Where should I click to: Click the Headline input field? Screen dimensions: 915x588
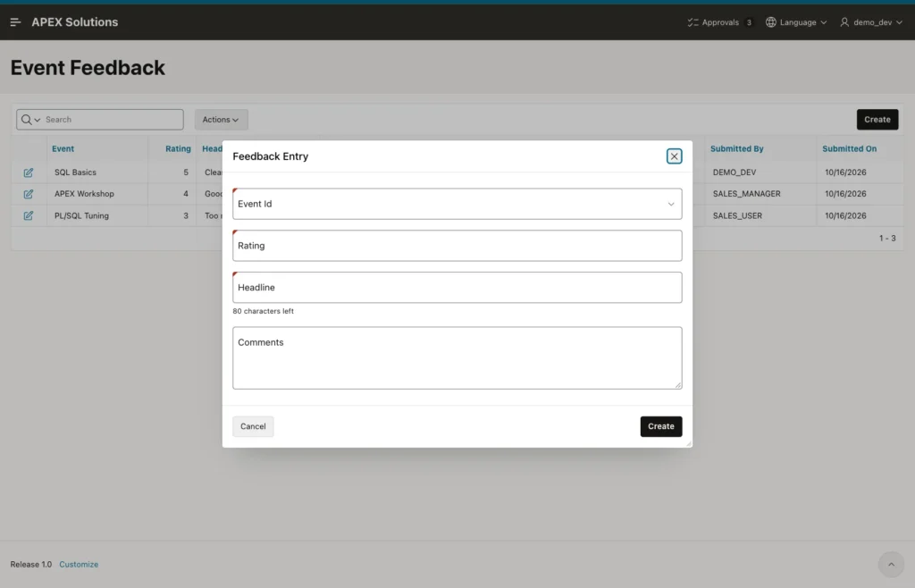coord(457,288)
